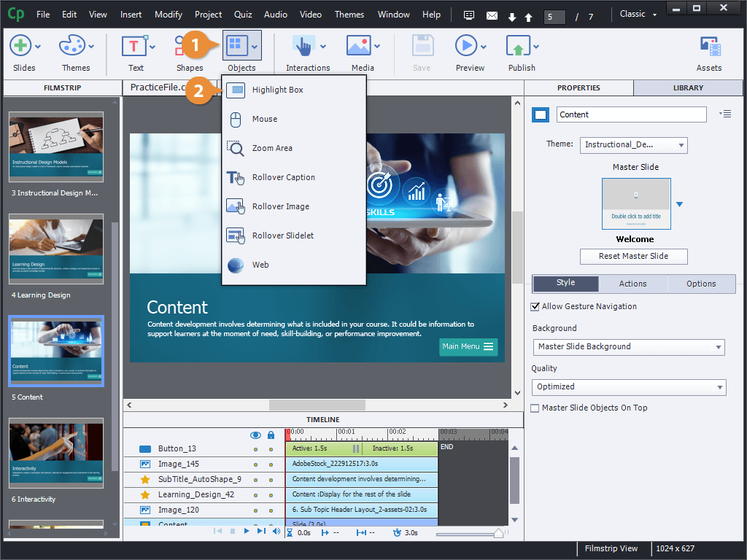Viewport: 747px width, 560px height.
Task: Open the Assets panel icon
Action: (x=709, y=47)
